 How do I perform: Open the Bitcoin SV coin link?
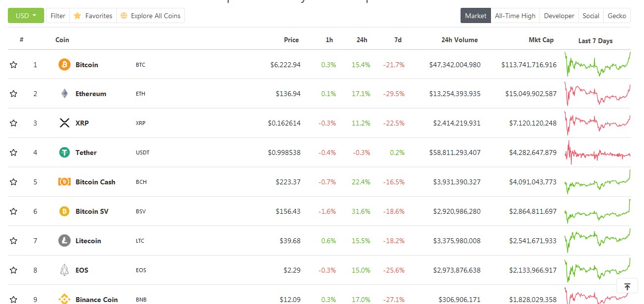pos(92,212)
